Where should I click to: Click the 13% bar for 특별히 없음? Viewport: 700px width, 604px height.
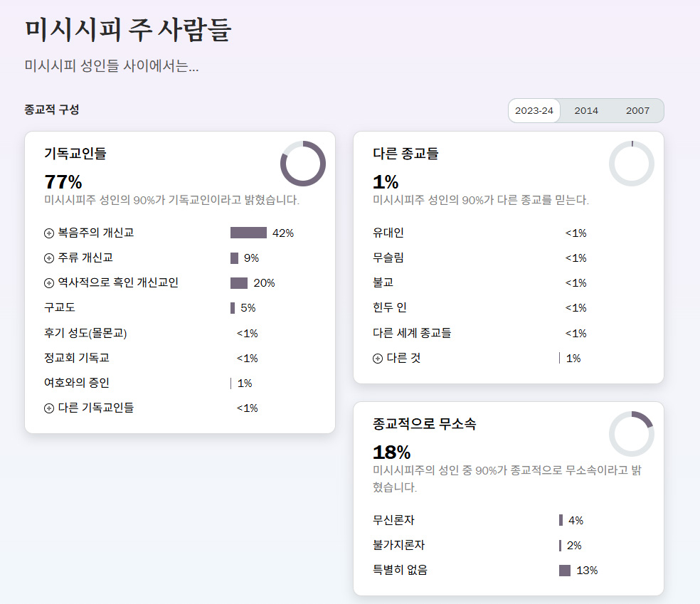[565, 571]
